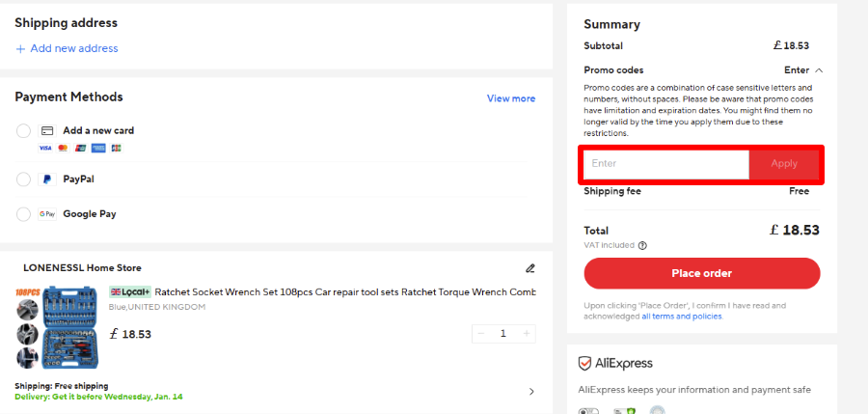Screen dimensions: 868x414
Task: Select the Google Pay radio button
Action: click(23, 214)
